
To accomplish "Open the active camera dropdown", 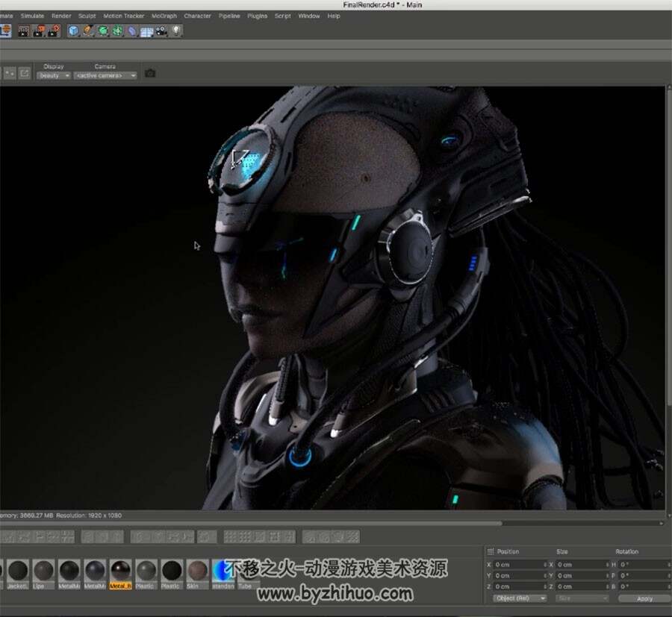I will click(x=105, y=75).
